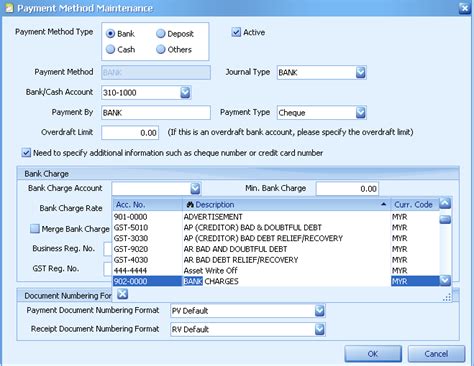Viewport: 474px width, 366px height.
Task: Open Payment Document Numbering Format dropdown
Action: pyautogui.click(x=319, y=311)
